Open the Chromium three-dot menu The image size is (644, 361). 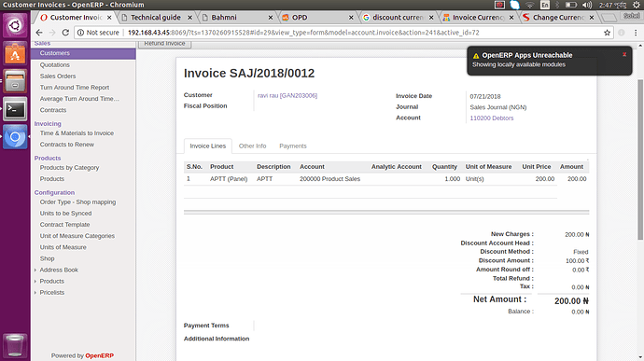[x=636, y=33]
